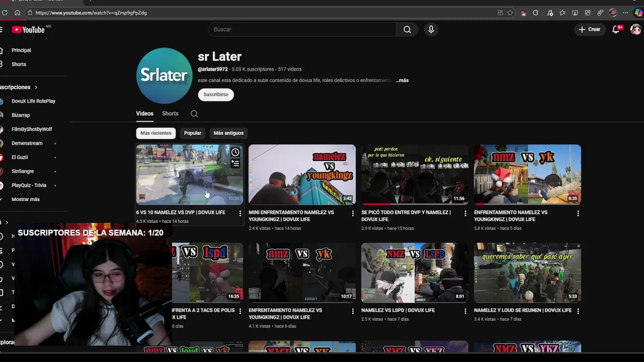Screen dimensions: 644x362
Task: Open the media control music icon
Action: [550, 13]
